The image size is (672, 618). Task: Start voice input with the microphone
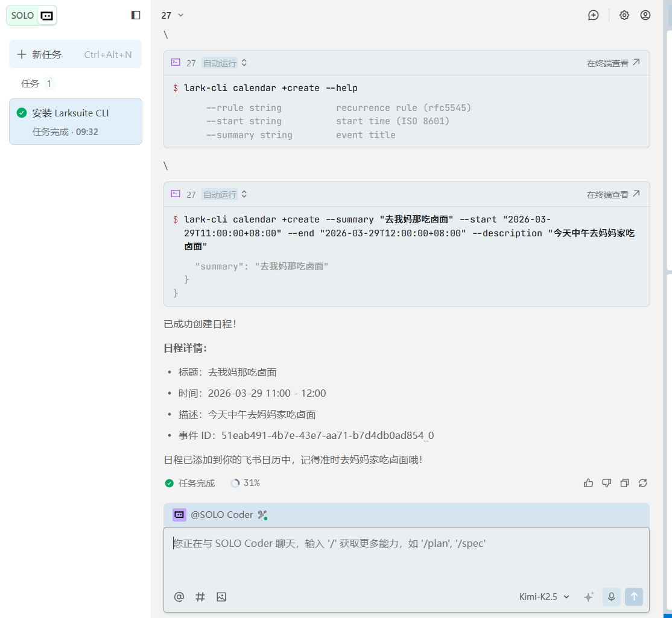click(x=611, y=597)
